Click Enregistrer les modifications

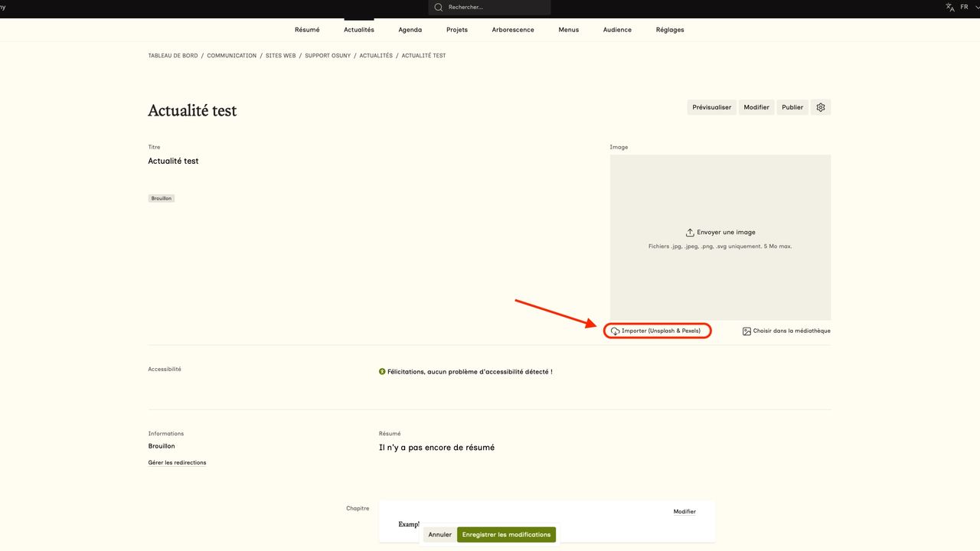pyautogui.click(x=506, y=534)
